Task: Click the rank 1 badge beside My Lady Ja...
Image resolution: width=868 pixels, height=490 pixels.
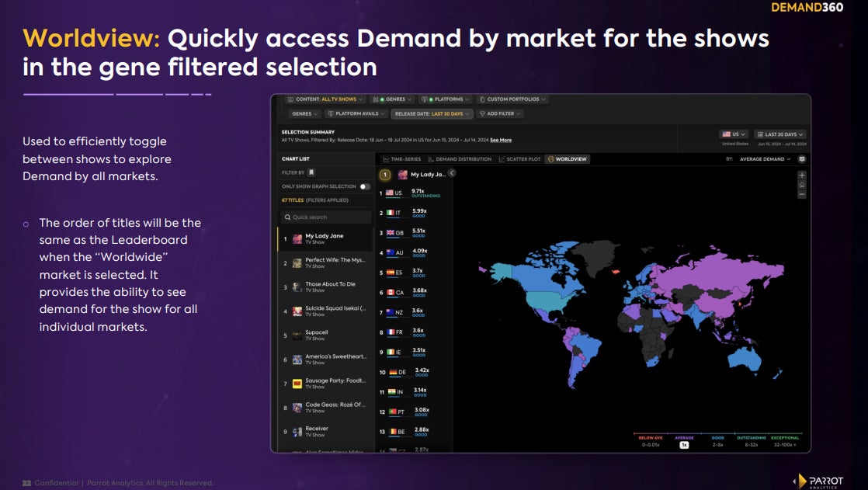Action: [385, 175]
